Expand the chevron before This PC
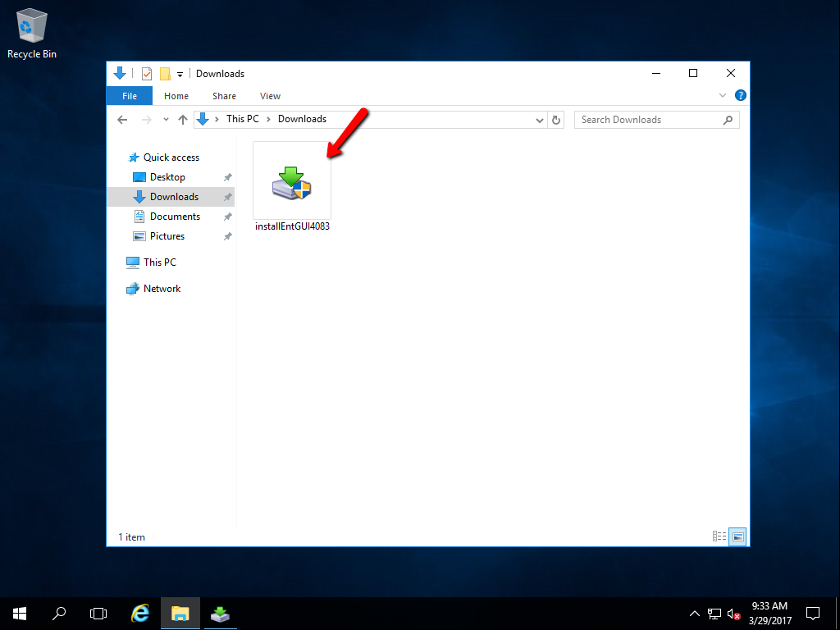840x630 pixels. [217, 120]
